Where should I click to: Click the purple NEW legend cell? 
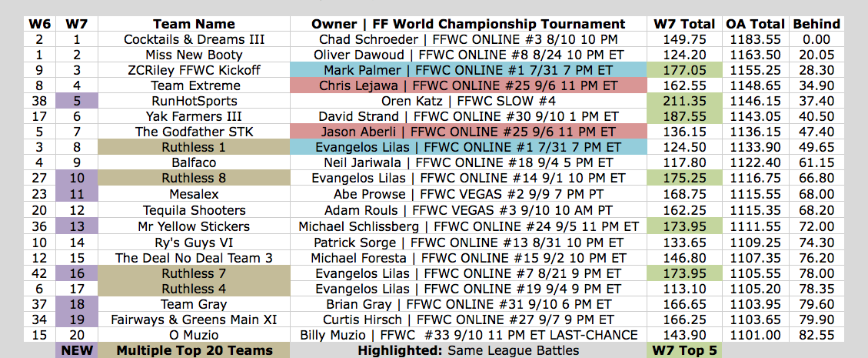(x=76, y=350)
